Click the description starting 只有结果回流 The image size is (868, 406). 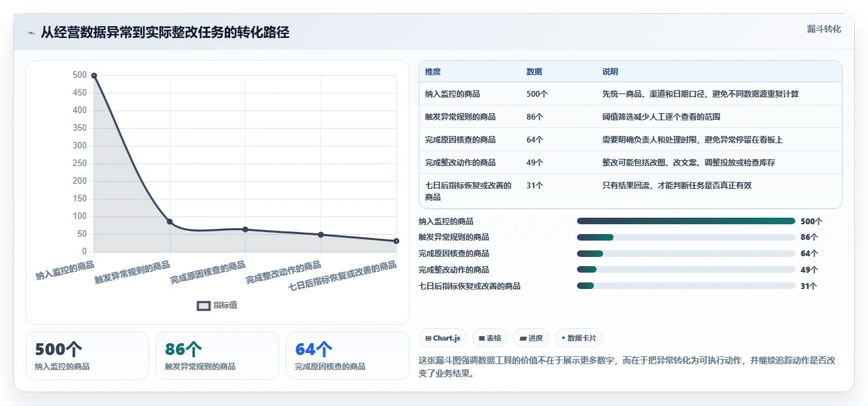676,186
